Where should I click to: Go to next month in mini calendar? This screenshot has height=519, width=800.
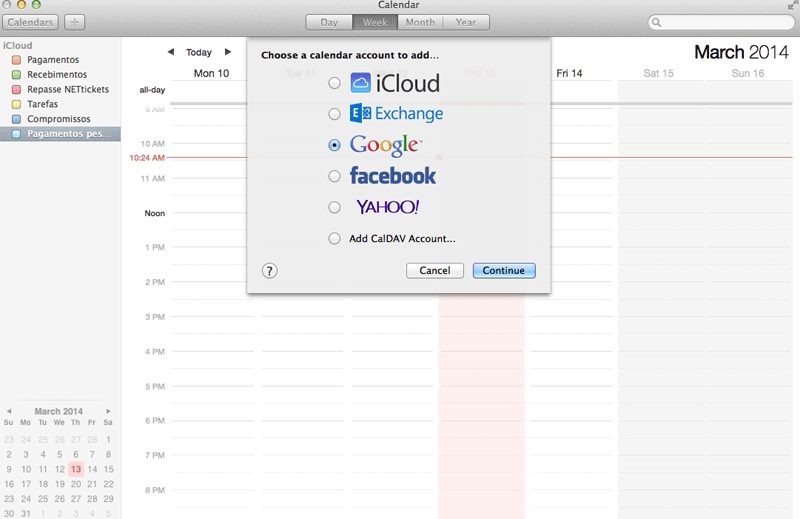(108, 411)
